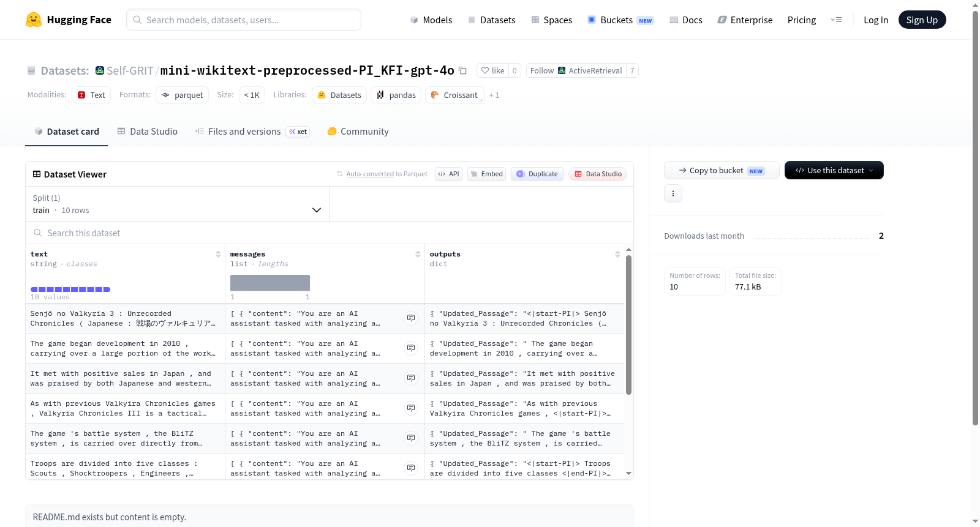Screen dimensions: 980x527
Task: Click the Self-GRIT owner link
Action: [130, 70]
